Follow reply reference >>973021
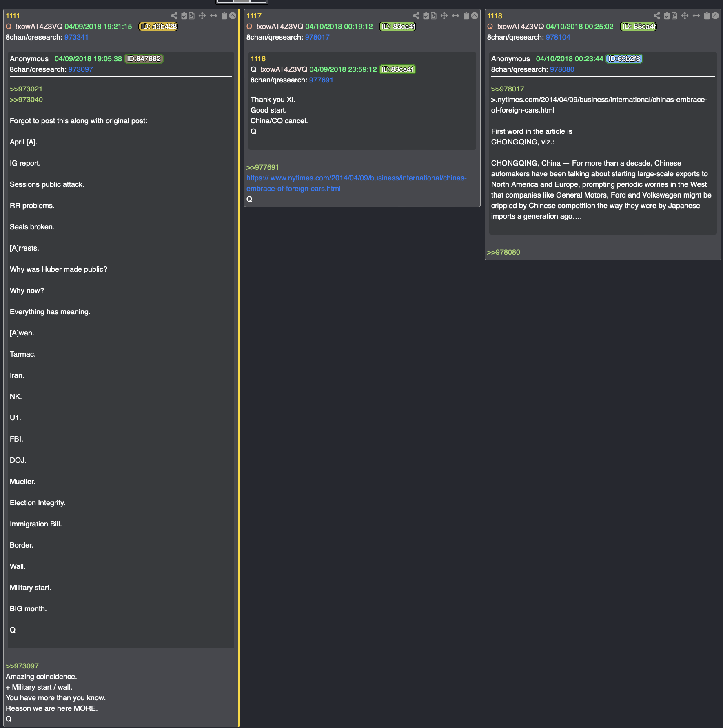This screenshot has width=723, height=728. [x=26, y=89]
